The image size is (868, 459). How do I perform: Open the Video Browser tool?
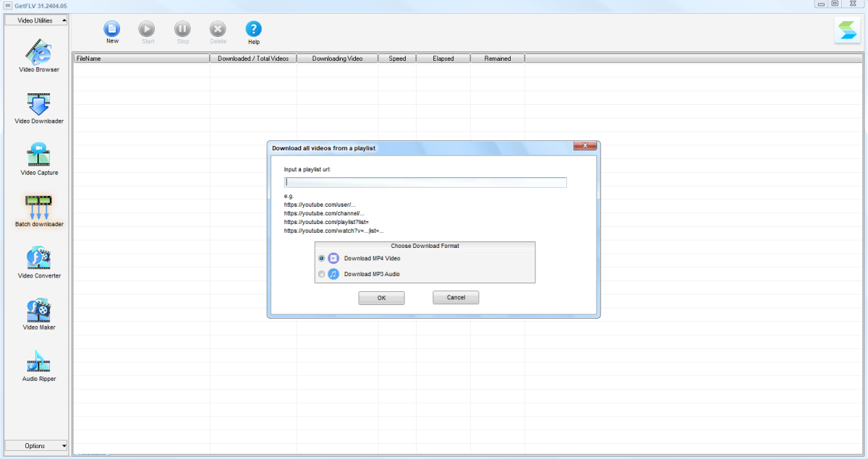(39, 55)
